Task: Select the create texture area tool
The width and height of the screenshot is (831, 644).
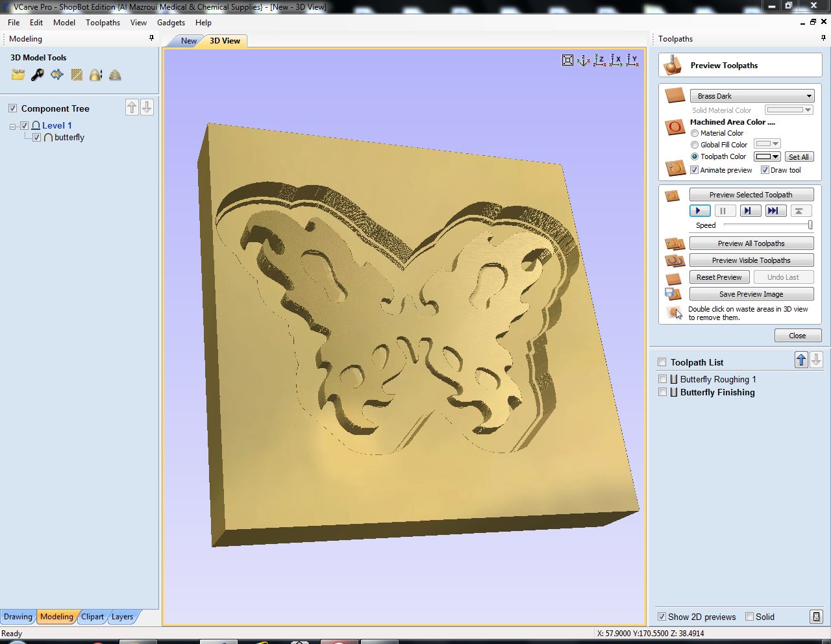Action: coord(77,75)
